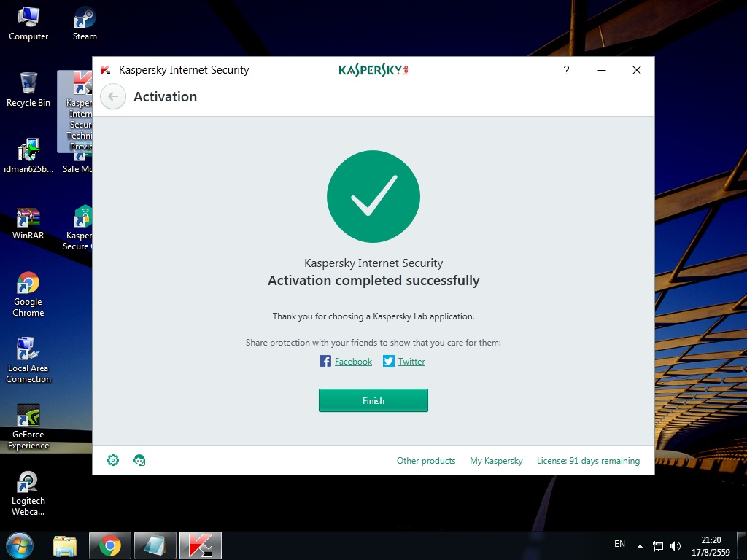Open the network tray icon
747x560 pixels.
click(x=657, y=546)
